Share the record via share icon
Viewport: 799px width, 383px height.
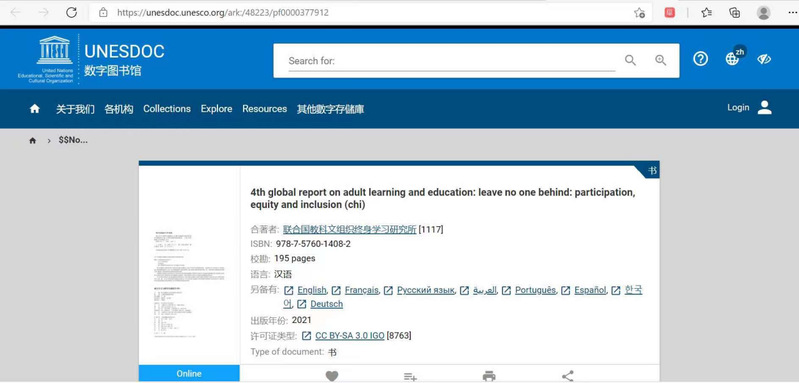568,376
